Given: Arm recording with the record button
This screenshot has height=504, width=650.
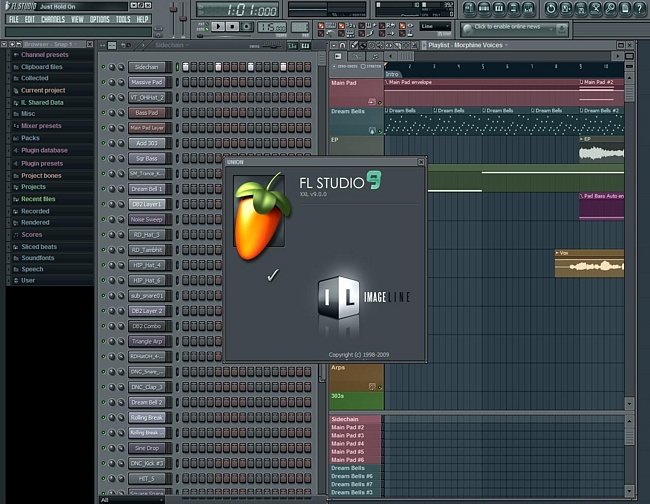Looking at the screenshot, I should pyautogui.click(x=247, y=27).
